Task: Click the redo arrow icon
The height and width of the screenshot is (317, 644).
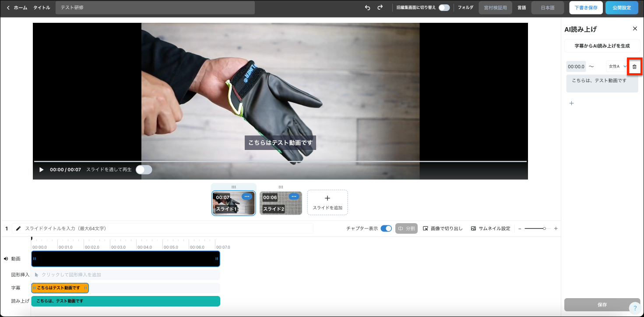Action: click(x=380, y=7)
